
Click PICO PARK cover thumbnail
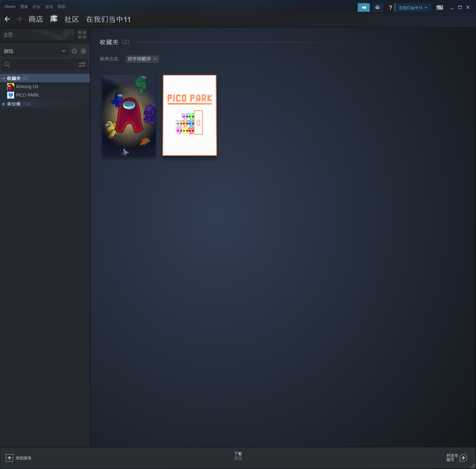pos(190,115)
